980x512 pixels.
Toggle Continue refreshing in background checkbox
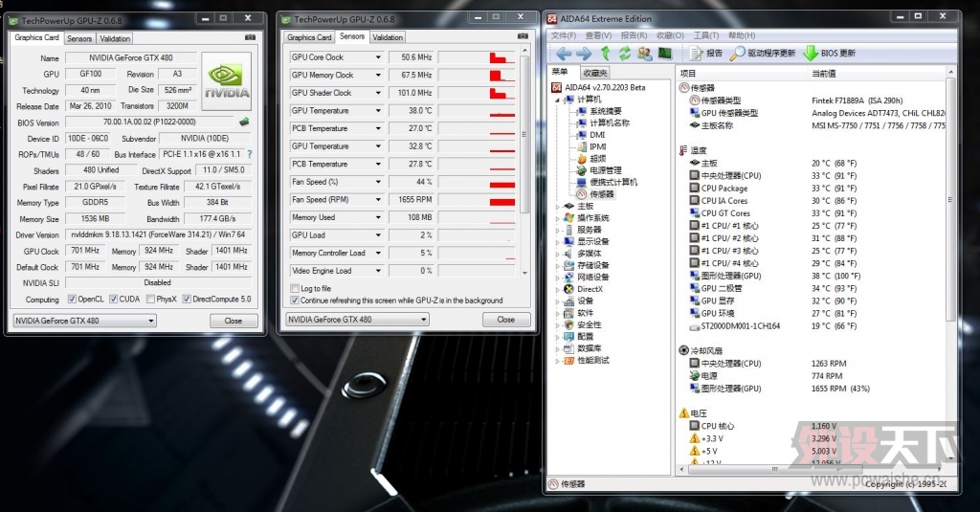(x=295, y=301)
